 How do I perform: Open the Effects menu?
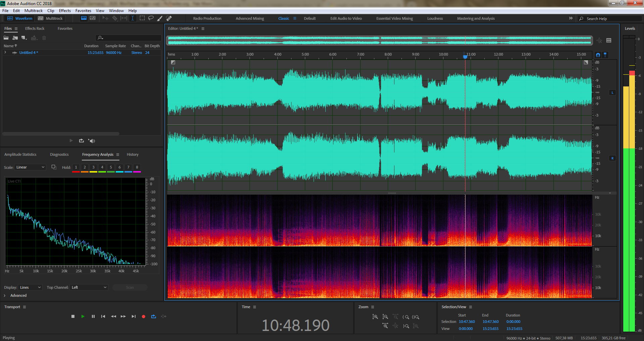click(65, 11)
